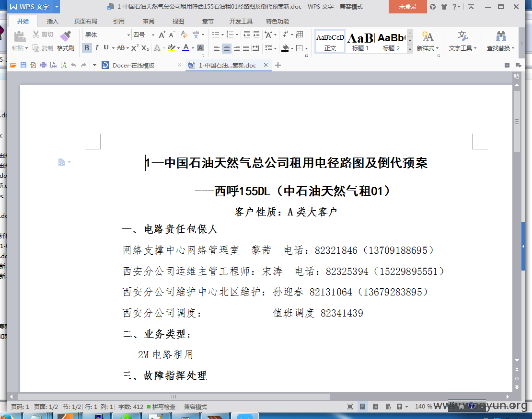Click the blue font color A button
532x419 pixels.
(186, 48)
